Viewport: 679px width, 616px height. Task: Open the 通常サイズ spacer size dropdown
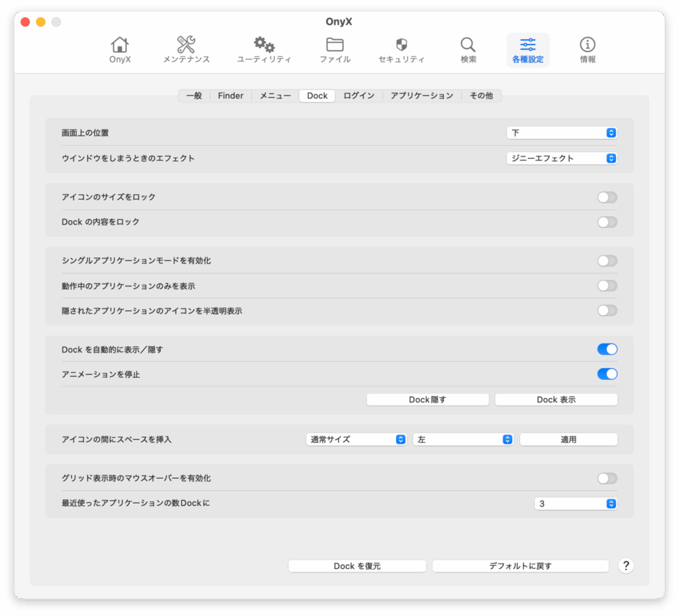[356, 439]
